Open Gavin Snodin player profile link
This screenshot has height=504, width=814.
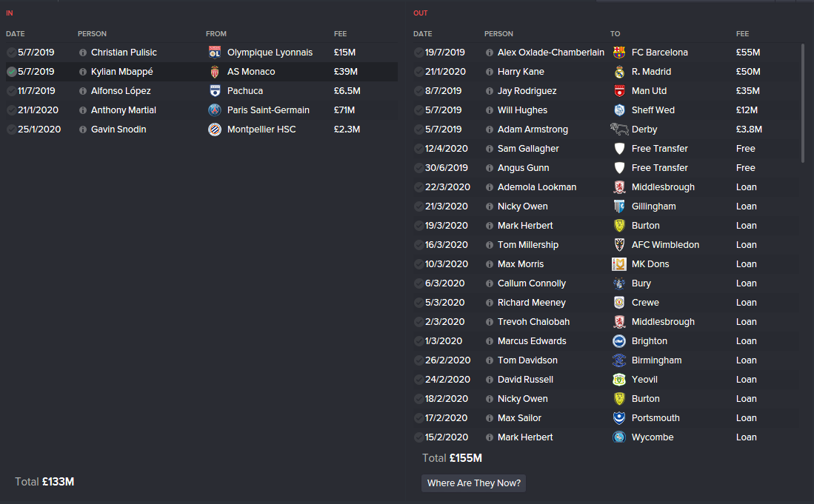[119, 130]
